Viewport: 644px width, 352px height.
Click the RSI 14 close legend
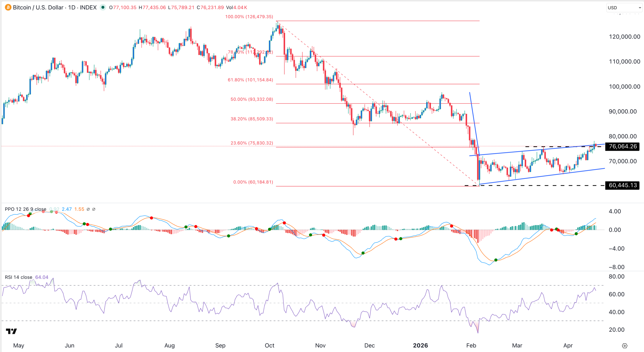(19, 277)
